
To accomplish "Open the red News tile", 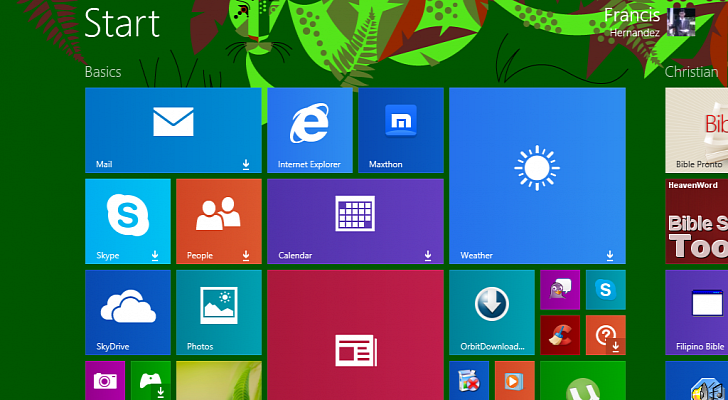I will (355, 335).
